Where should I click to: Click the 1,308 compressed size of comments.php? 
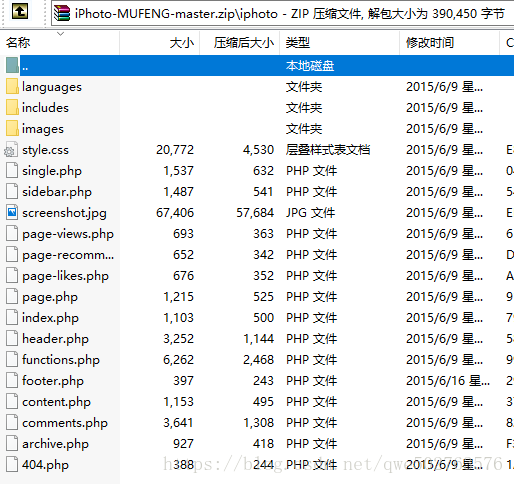pyautogui.click(x=259, y=423)
